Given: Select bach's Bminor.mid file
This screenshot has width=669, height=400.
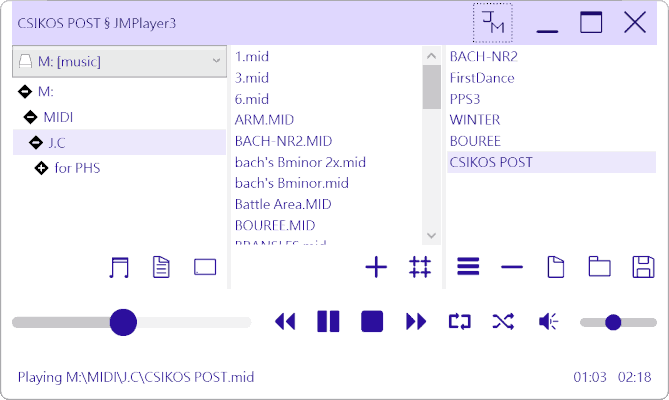Looking at the screenshot, I should coord(291,183).
